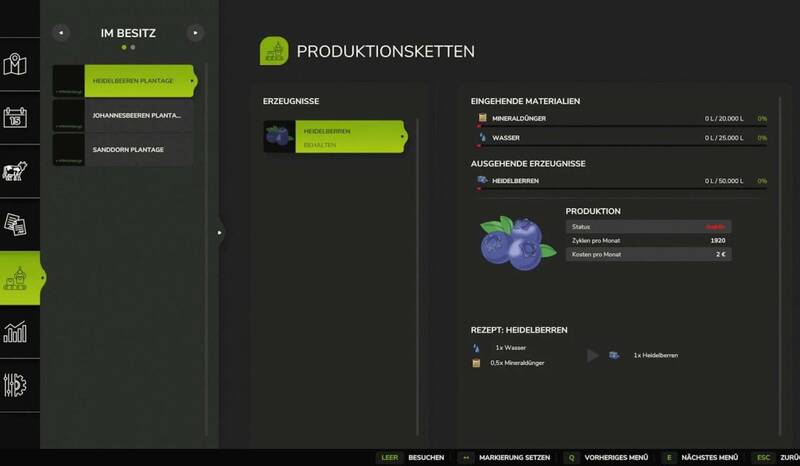This screenshot has height=466, width=800.
Task: Click the E key hint icon
Action: click(669, 457)
